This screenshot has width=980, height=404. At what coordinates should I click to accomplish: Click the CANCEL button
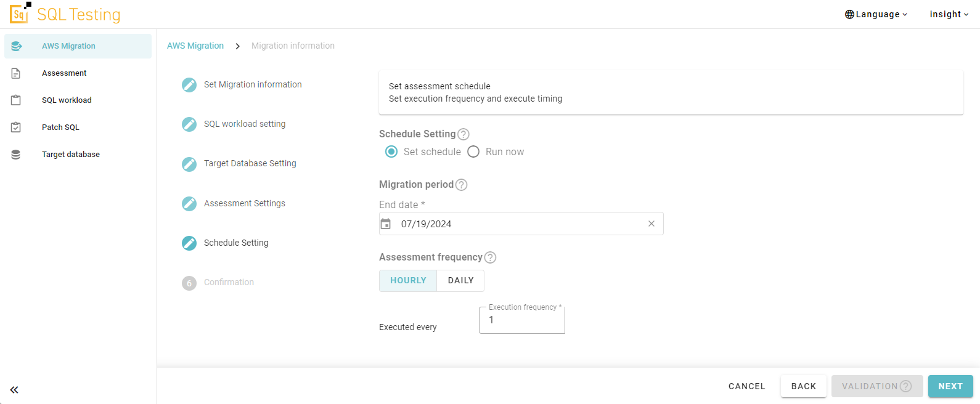pos(747,386)
